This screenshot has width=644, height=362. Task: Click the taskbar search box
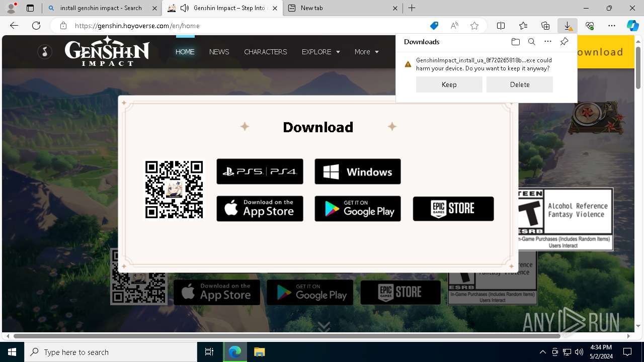coord(111,352)
